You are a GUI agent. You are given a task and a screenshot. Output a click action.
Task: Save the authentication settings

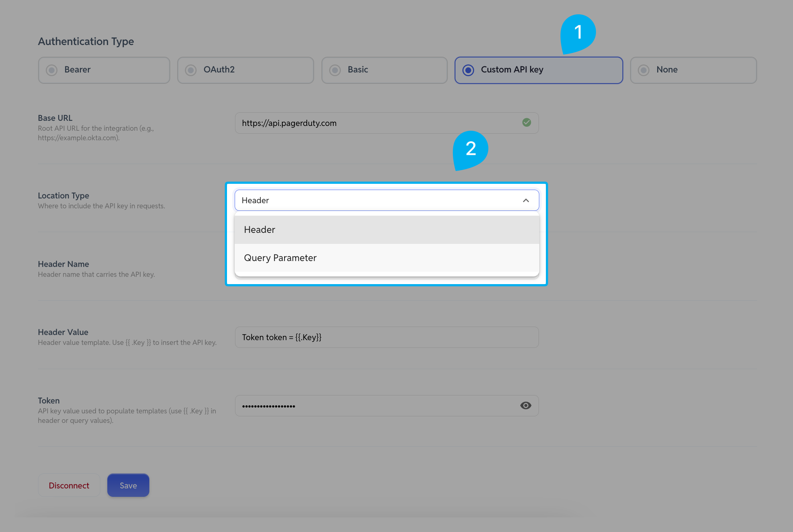[128, 485]
